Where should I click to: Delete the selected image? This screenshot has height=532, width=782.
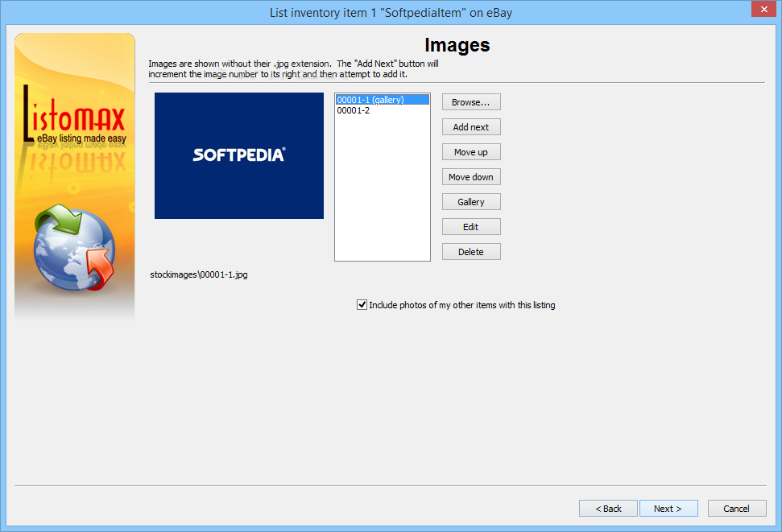pos(471,252)
